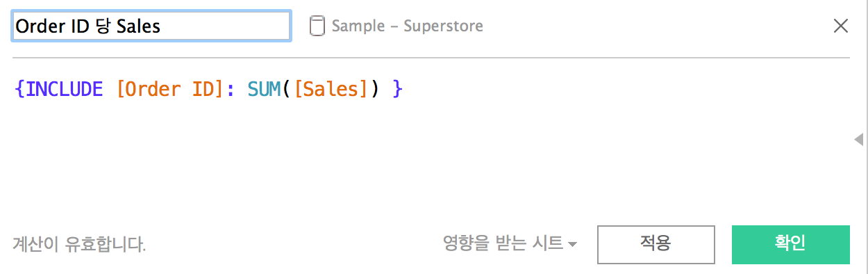The width and height of the screenshot is (868, 274).
Task: Click the INCLUDE keyword in the formula
Action: click(64, 89)
